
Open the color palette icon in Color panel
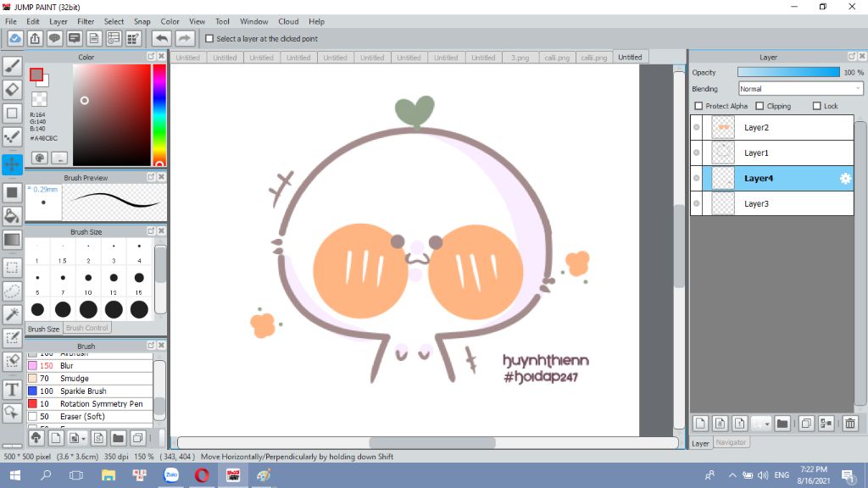(40, 158)
